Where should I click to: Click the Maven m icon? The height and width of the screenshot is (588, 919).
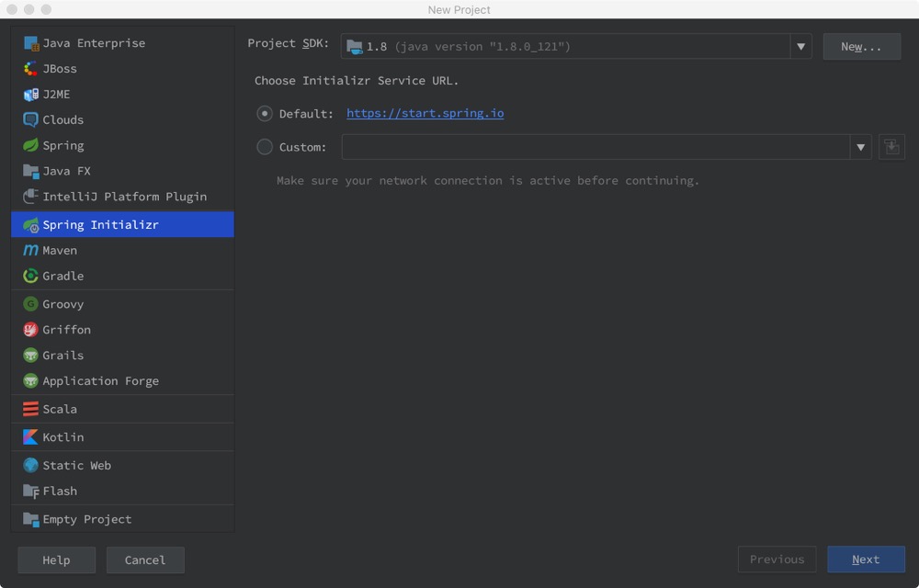coord(31,250)
